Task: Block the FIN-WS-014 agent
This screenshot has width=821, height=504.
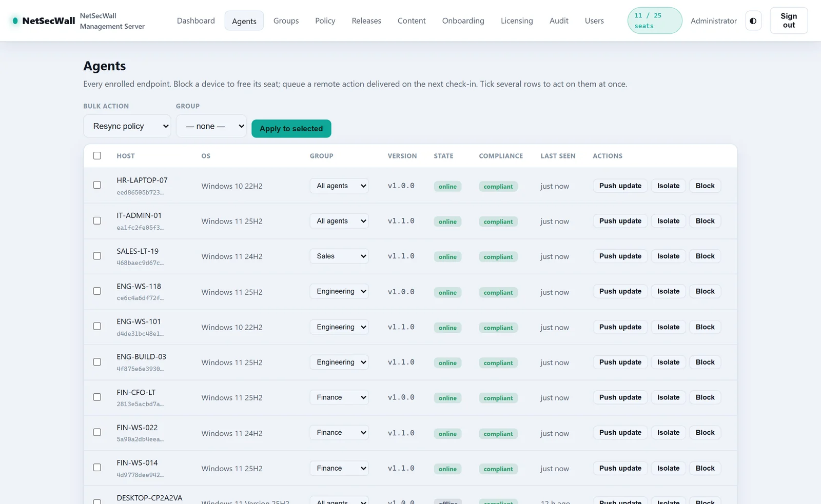Action: (705, 468)
